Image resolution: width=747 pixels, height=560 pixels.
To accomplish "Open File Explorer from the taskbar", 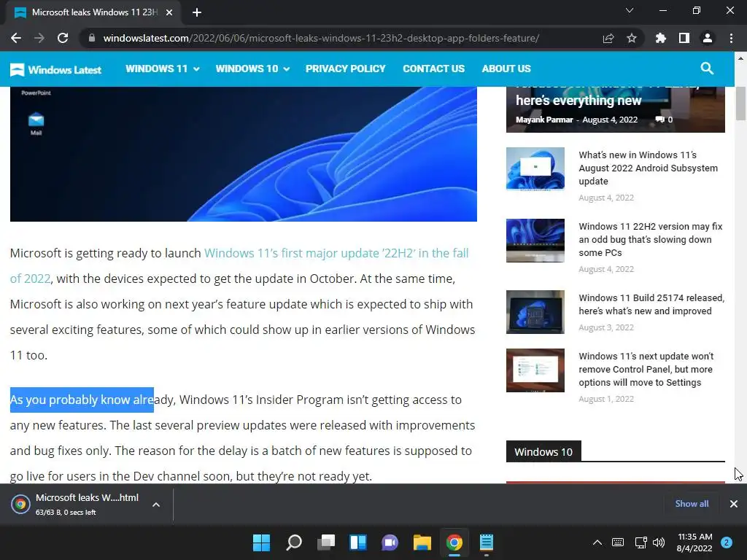I will pyautogui.click(x=422, y=542).
